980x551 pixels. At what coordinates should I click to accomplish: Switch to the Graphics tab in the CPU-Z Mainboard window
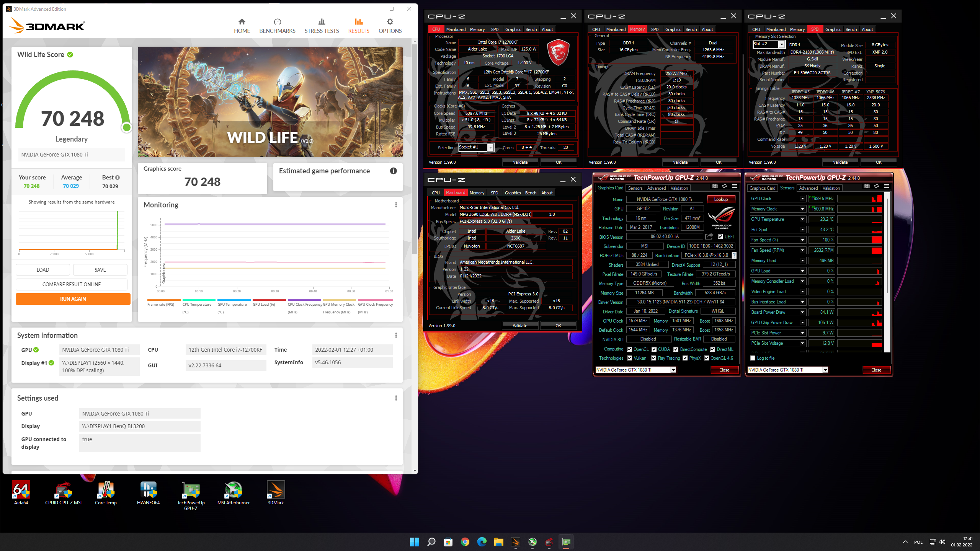coord(513,193)
